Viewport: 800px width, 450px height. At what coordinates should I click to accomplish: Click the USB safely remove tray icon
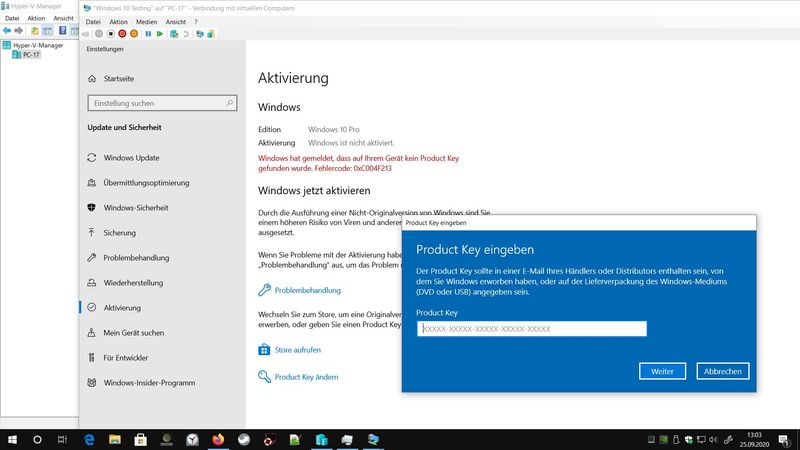pyautogui.click(x=676, y=439)
